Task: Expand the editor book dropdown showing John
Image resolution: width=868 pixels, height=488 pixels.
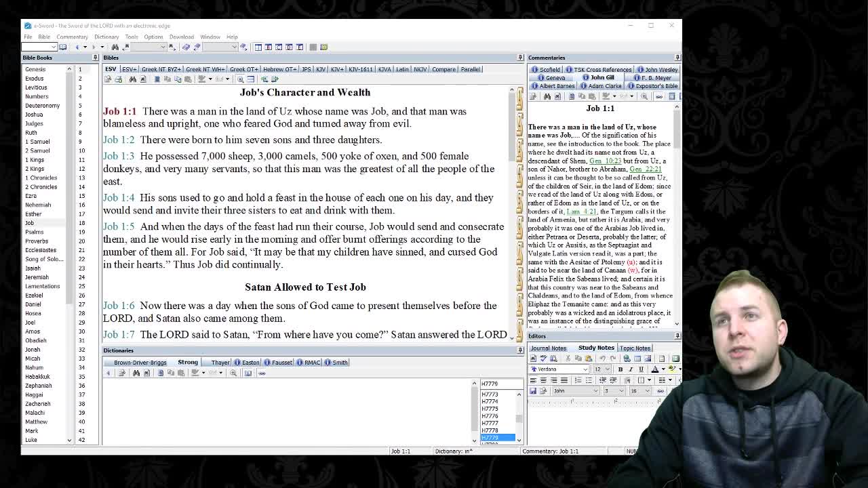Action: click(x=596, y=391)
